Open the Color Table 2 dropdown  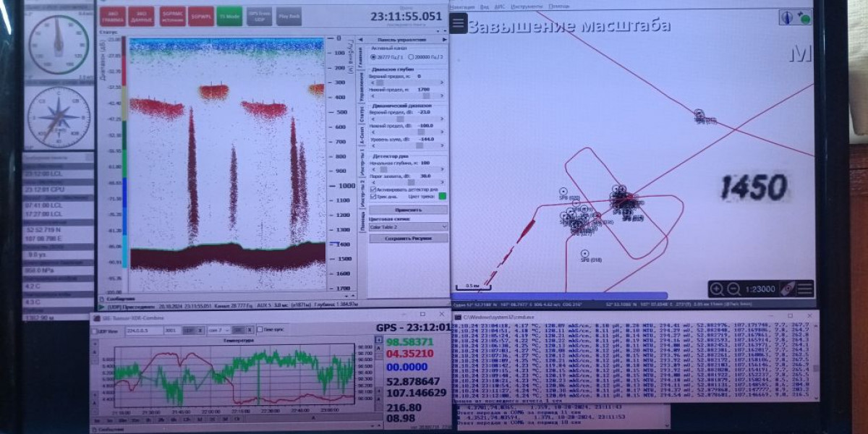[408, 226]
